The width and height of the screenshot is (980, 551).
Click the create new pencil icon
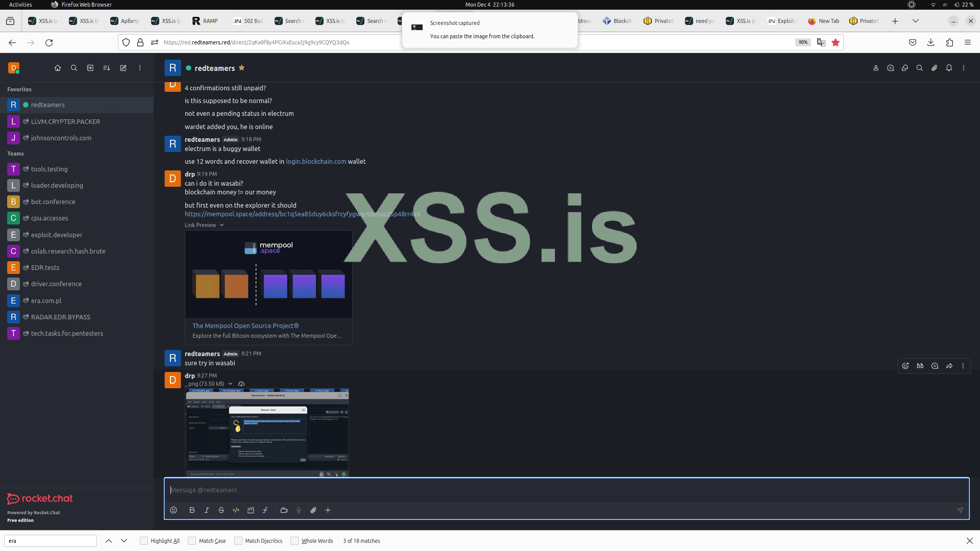click(x=123, y=68)
